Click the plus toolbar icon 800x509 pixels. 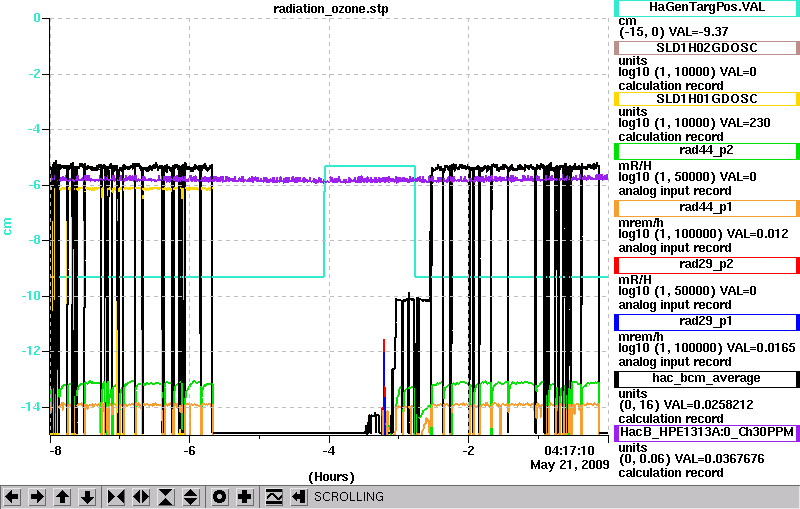(x=245, y=497)
